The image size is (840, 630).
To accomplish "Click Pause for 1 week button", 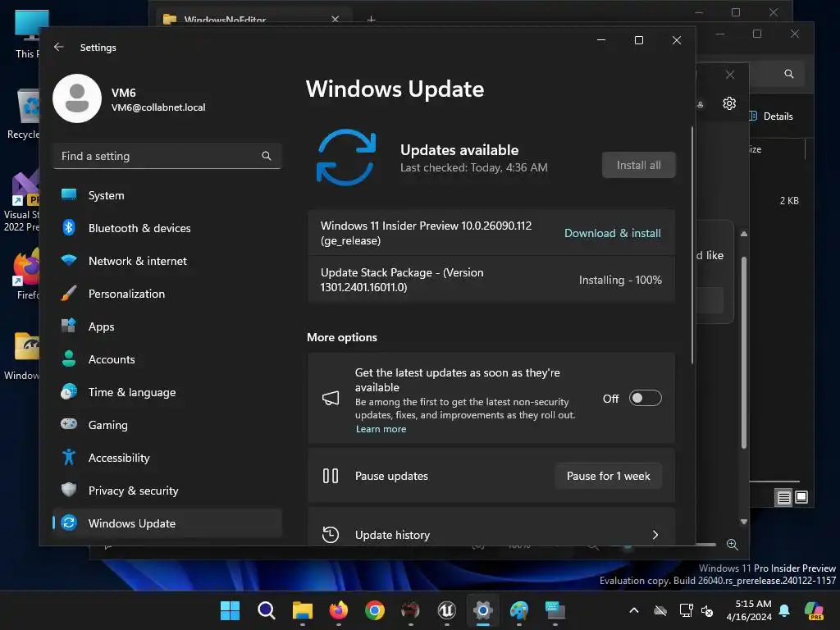I will 608,476.
